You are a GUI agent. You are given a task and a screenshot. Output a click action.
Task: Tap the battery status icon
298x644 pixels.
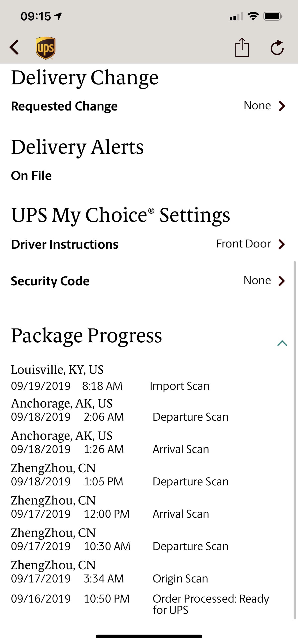coord(273,17)
